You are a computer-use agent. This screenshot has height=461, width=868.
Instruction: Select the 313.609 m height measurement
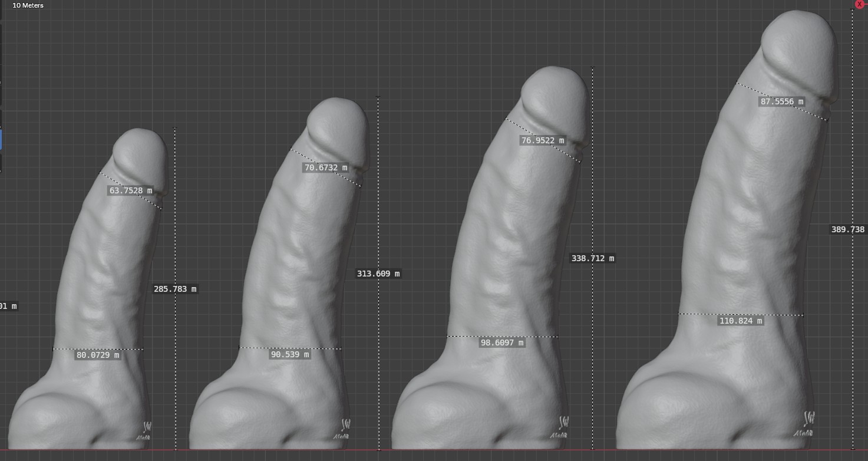click(x=378, y=274)
